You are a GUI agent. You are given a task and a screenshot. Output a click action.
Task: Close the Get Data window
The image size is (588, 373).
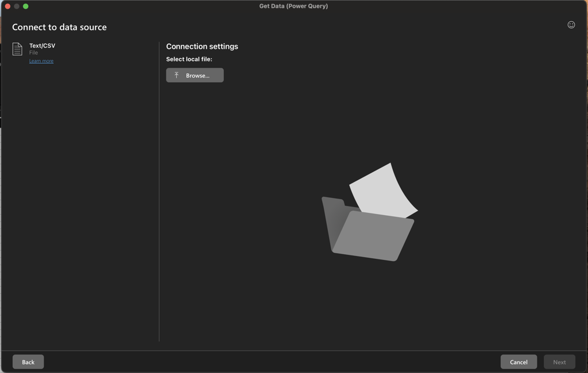[7, 6]
